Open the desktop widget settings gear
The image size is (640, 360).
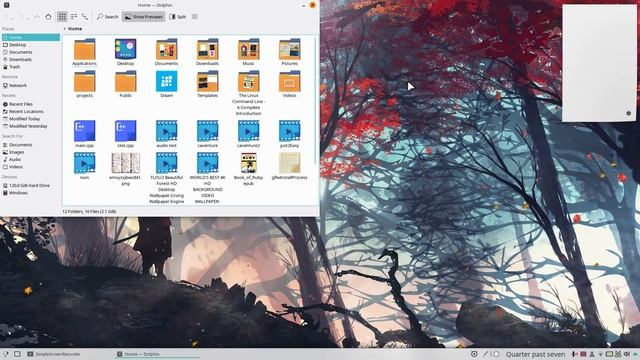pos(628,113)
